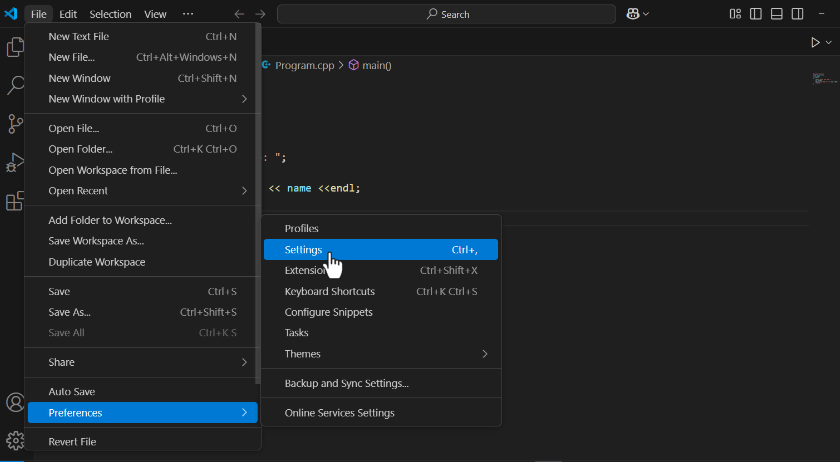
Task: Select Settings in Preferences submenu
Action: pos(381,250)
